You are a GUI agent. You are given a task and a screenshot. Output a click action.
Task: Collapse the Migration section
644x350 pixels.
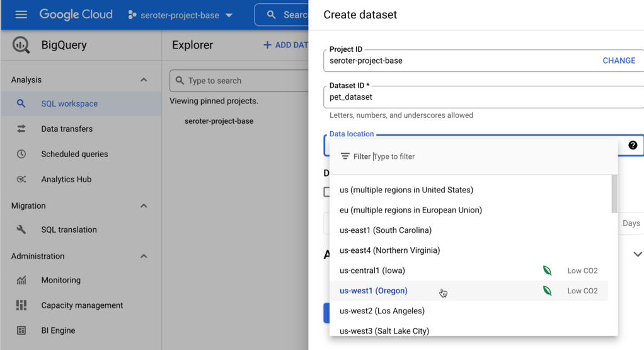pyautogui.click(x=144, y=206)
